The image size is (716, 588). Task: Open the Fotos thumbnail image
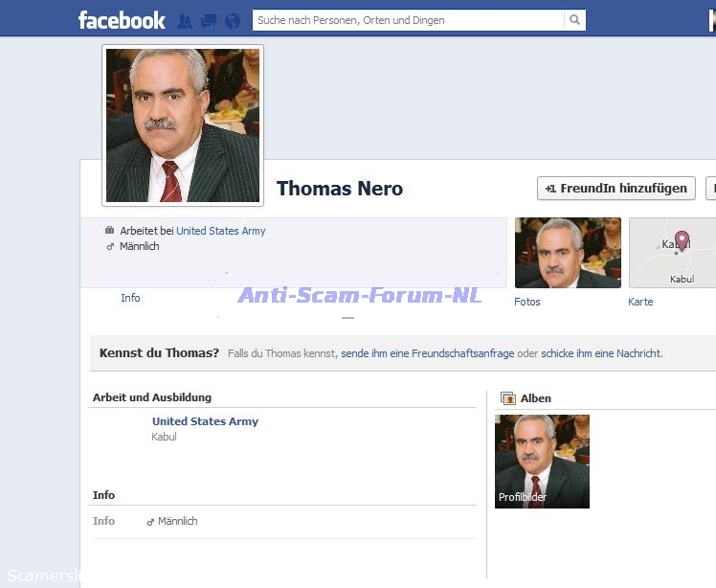pyautogui.click(x=568, y=253)
